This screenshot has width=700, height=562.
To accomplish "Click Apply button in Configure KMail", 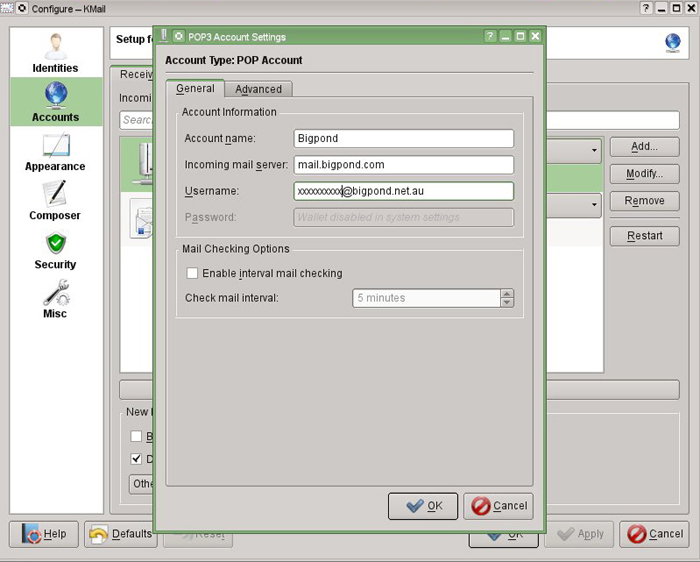I will tap(579, 534).
